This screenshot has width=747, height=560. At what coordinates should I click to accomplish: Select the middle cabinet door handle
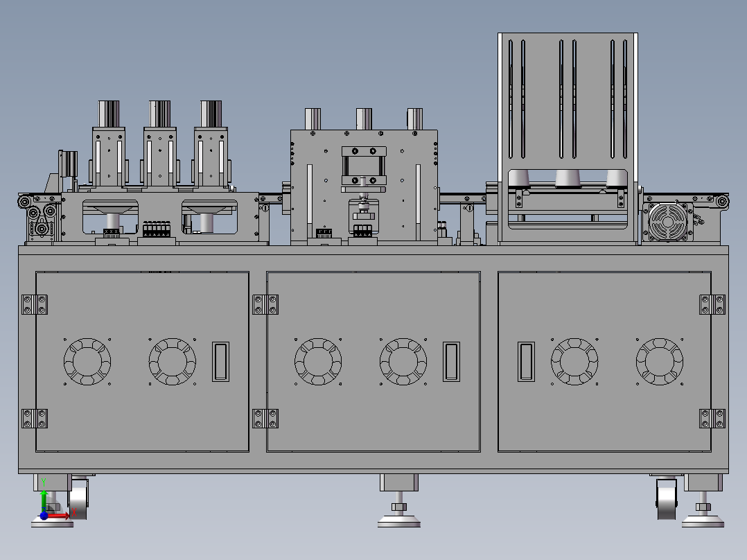click(451, 362)
